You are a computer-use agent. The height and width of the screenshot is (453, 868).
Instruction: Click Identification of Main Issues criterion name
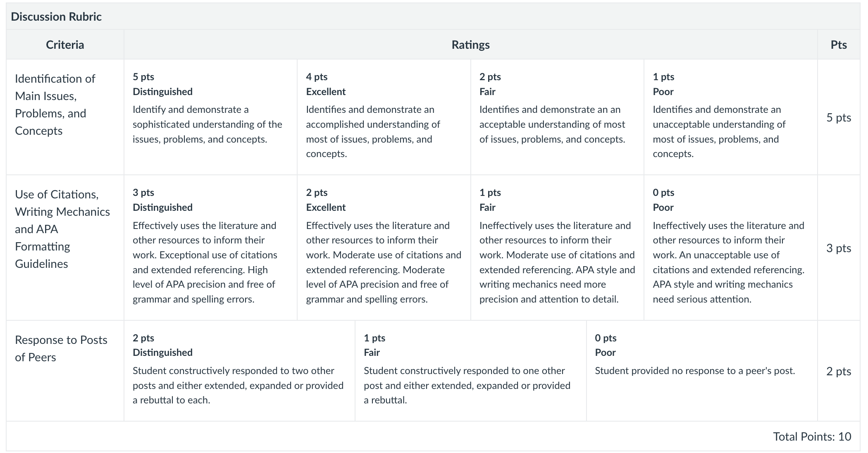pos(55,105)
